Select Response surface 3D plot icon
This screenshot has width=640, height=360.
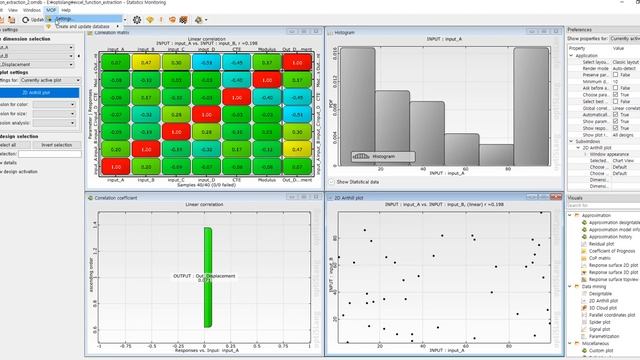click(584, 272)
